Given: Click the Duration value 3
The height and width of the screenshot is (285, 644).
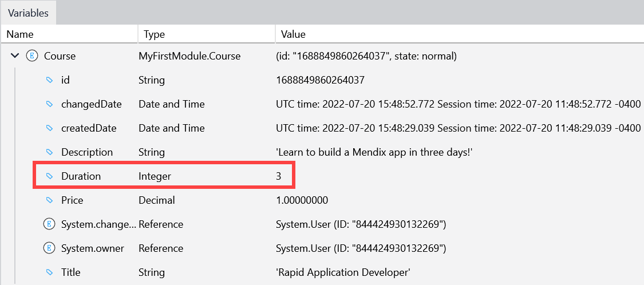Looking at the screenshot, I should [x=278, y=176].
